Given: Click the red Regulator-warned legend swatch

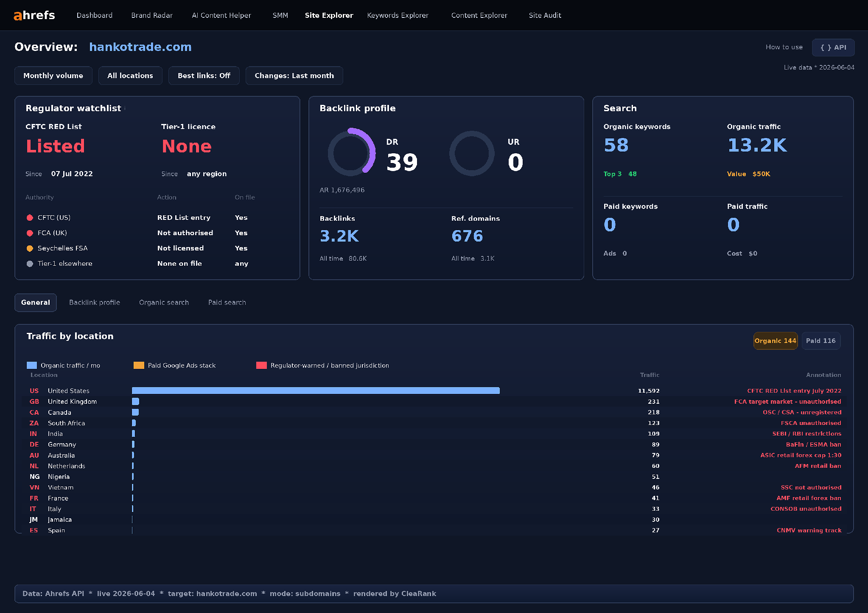Looking at the screenshot, I should pos(262,366).
